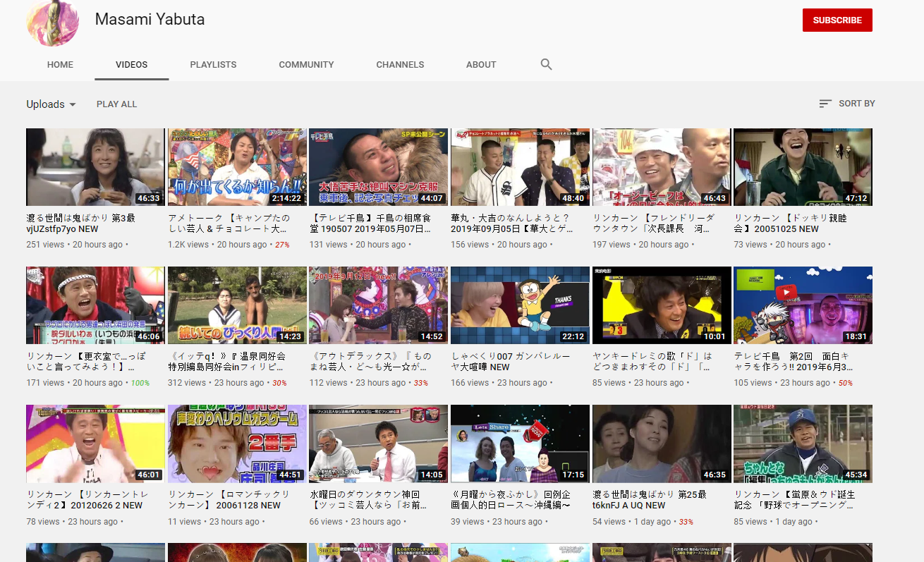Play the 14:05 video thumbnail
Viewport: 924px width, 562px height.
pyautogui.click(x=378, y=444)
